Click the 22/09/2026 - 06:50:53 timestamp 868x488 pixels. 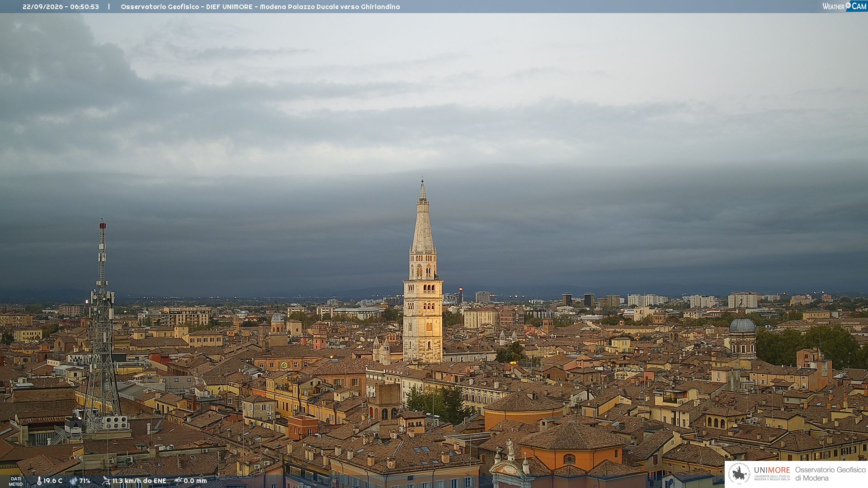click(61, 7)
